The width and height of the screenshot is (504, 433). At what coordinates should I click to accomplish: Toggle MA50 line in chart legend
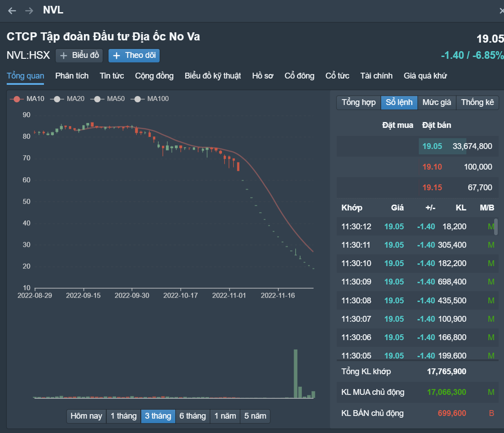[x=108, y=99]
